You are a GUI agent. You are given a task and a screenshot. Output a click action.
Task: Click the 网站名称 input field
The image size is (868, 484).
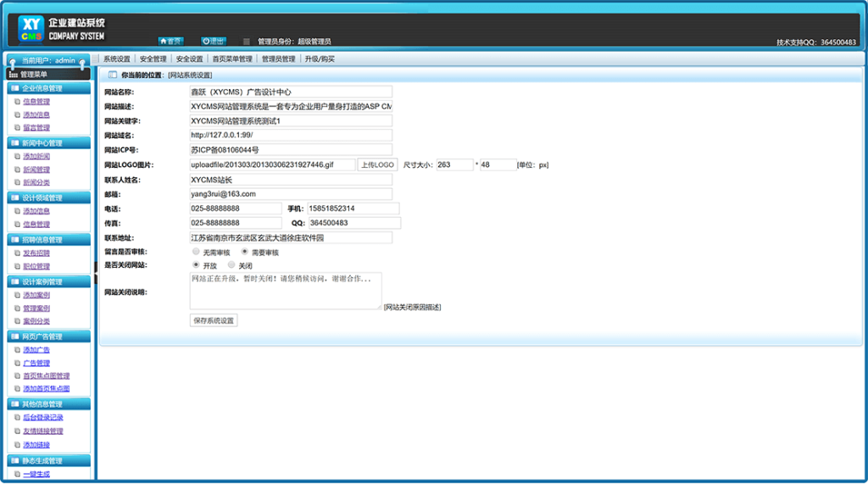point(291,92)
